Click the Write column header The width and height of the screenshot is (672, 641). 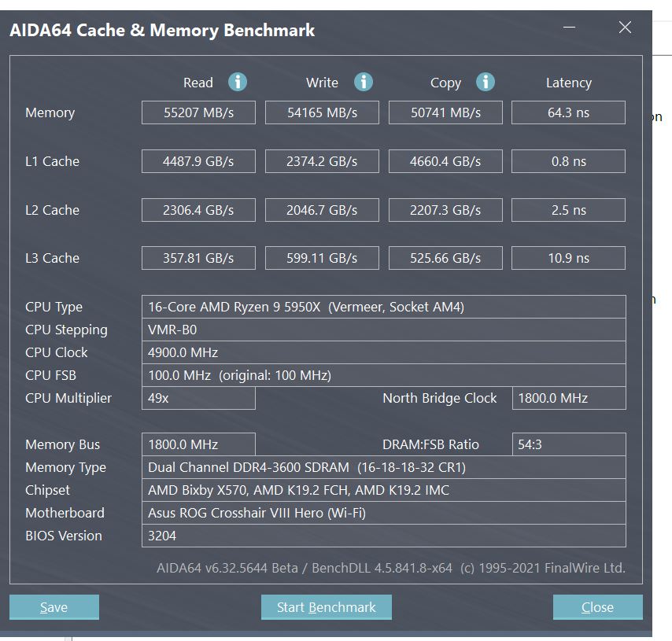click(x=322, y=83)
